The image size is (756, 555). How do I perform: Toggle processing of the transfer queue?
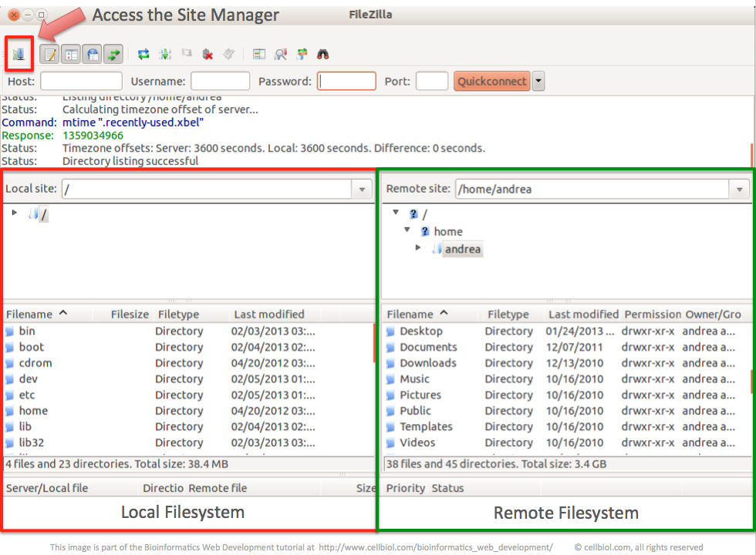coord(165,54)
